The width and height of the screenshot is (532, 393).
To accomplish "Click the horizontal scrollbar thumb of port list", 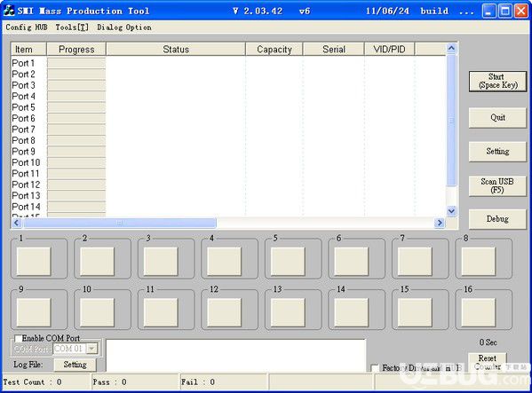I will [119, 223].
